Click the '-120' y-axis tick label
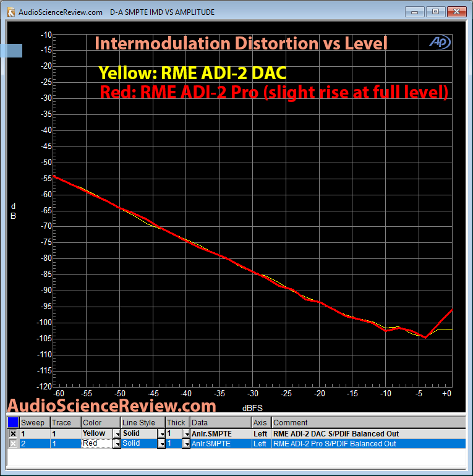 (45, 386)
